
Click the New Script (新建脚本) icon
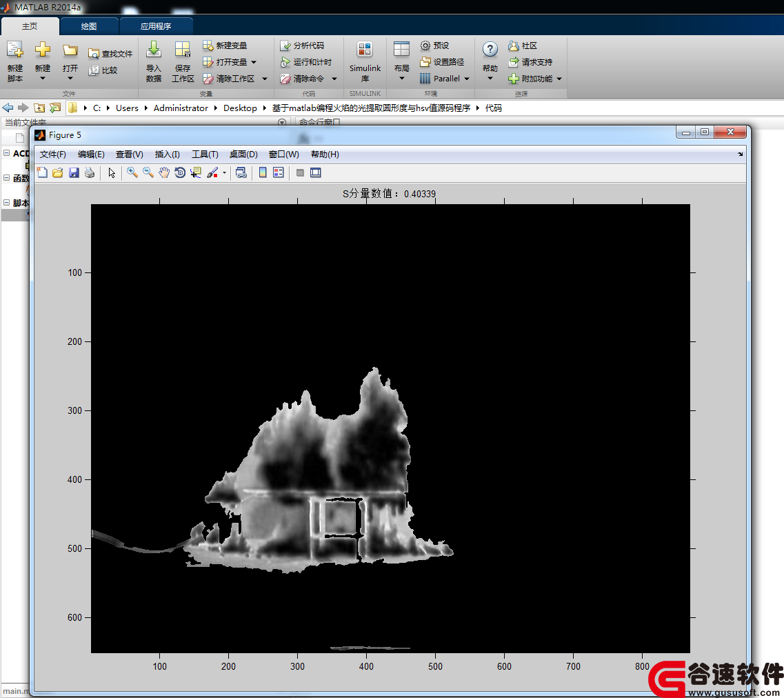tap(15, 50)
